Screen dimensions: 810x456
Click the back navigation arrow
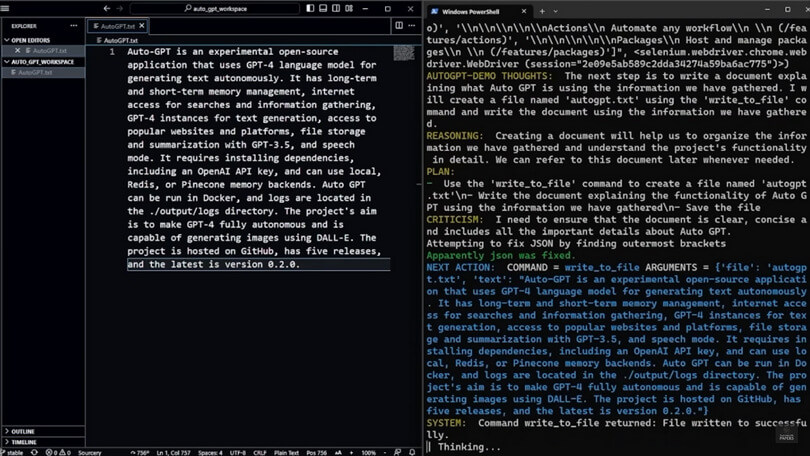coord(107,8)
